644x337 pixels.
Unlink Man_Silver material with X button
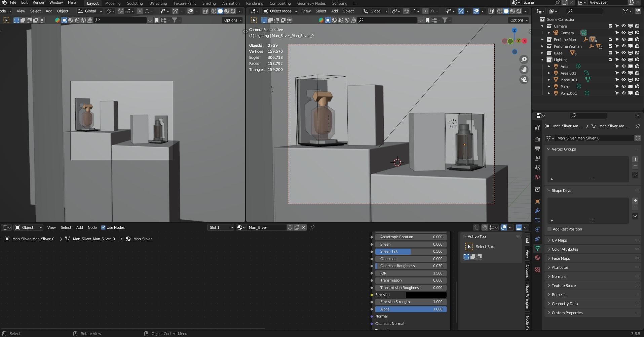pyautogui.click(x=304, y=227)
